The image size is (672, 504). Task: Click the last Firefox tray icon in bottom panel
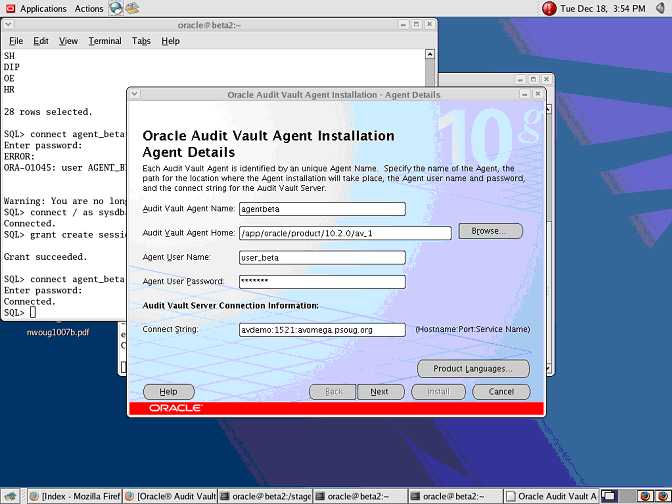[663, 496]
